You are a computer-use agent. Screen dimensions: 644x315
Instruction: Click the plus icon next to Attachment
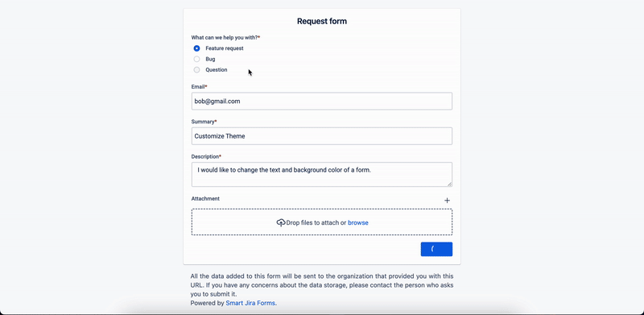click(447, 201)
